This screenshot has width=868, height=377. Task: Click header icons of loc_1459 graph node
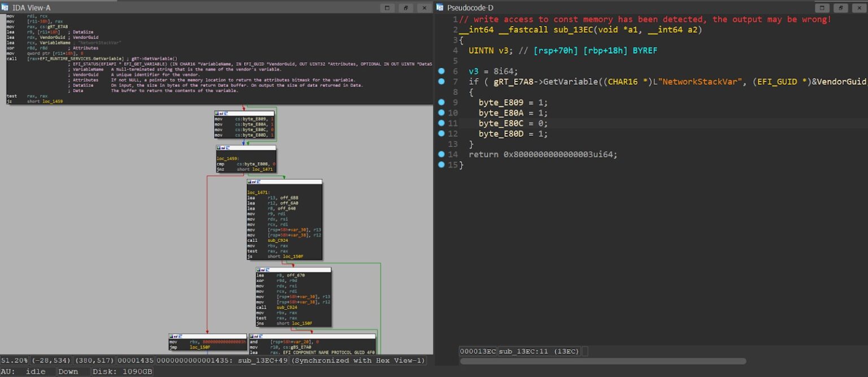tap(223, 148)
